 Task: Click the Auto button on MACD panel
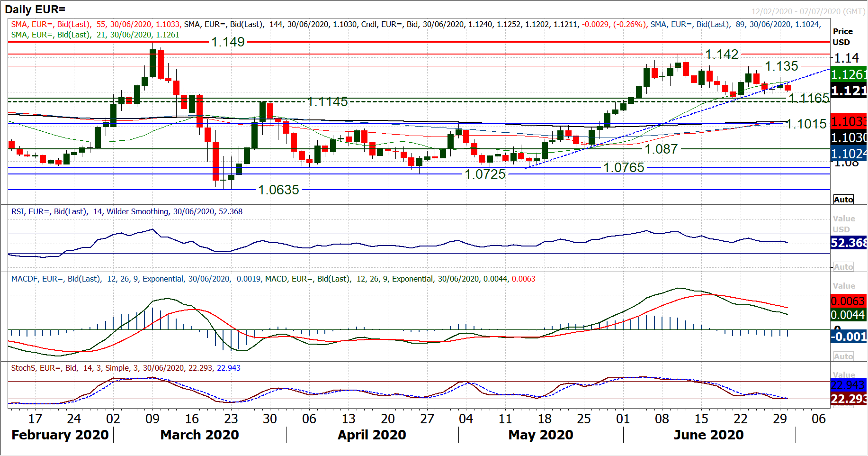click(x=843, y=356)
